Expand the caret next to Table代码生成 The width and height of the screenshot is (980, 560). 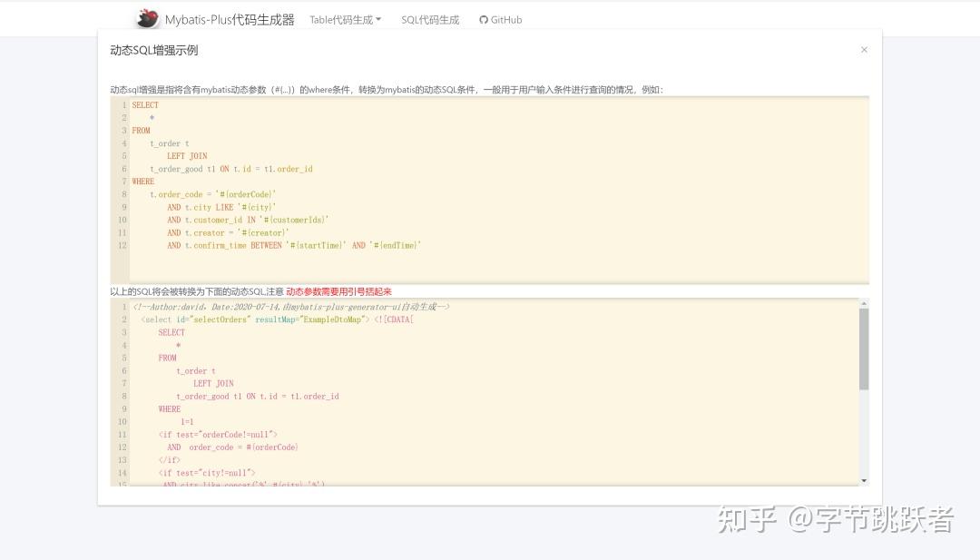tap(378, 19)
